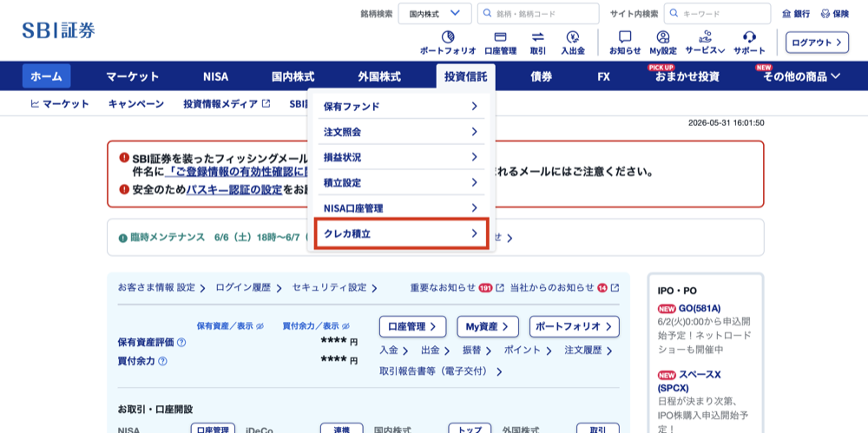Open 取引報告書等（電子交付） link

[441, 371]
